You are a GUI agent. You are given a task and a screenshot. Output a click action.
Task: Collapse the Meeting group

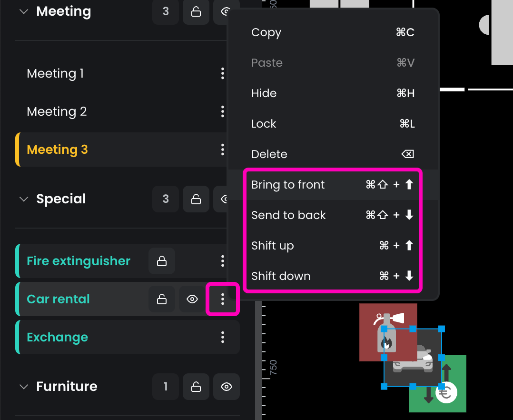[x=24, y=11]
